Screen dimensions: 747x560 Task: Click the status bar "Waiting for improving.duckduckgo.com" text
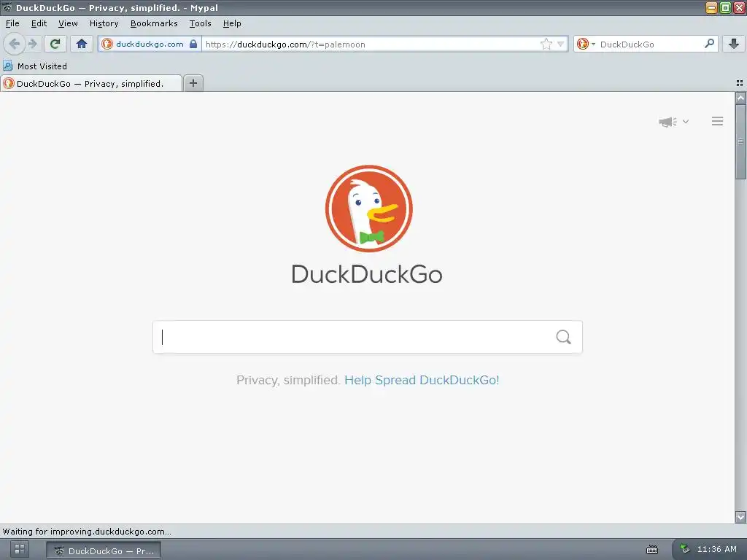click(x=87, y=532)
